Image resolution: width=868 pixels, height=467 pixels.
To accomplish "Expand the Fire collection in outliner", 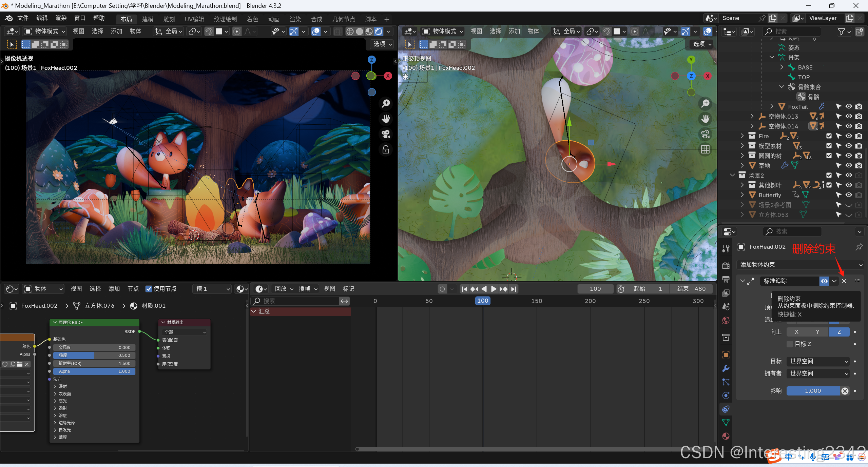I will (742, 136).
